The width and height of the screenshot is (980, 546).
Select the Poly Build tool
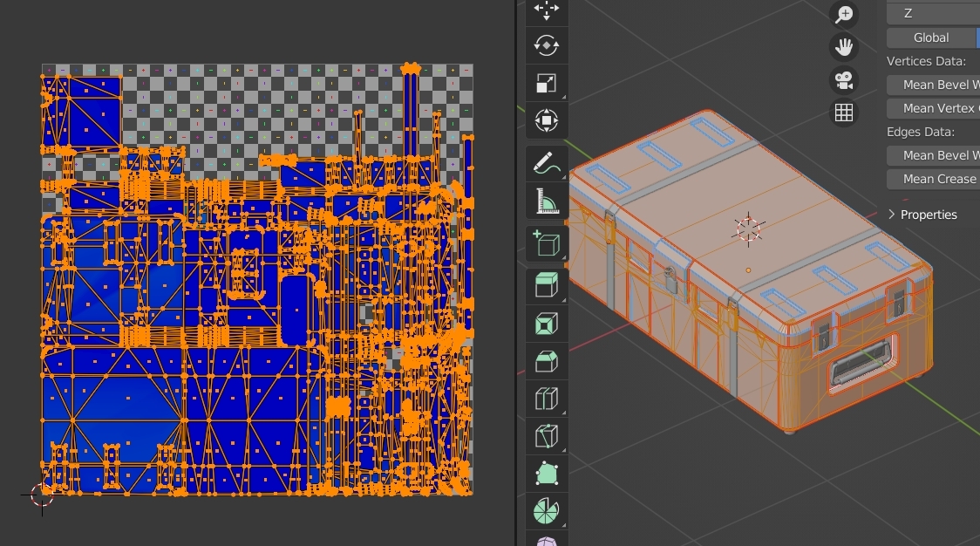(x=547, y=474)
